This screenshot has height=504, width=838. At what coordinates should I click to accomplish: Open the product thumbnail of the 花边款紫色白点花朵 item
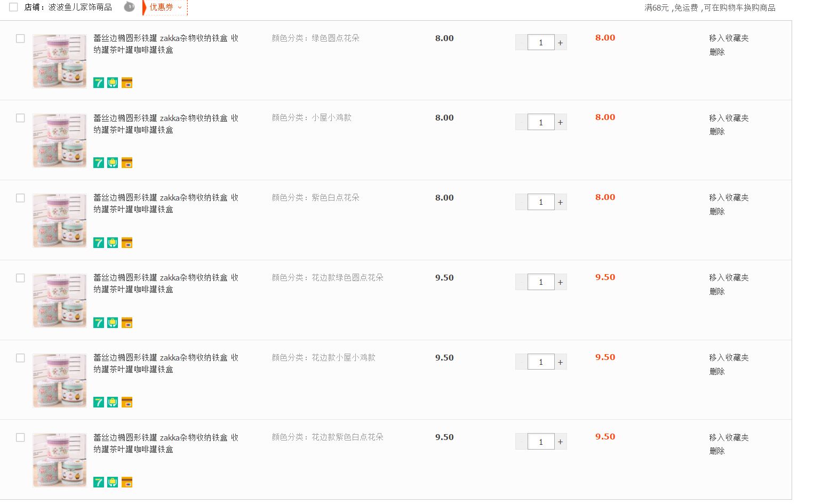click(x=60, y=460)
